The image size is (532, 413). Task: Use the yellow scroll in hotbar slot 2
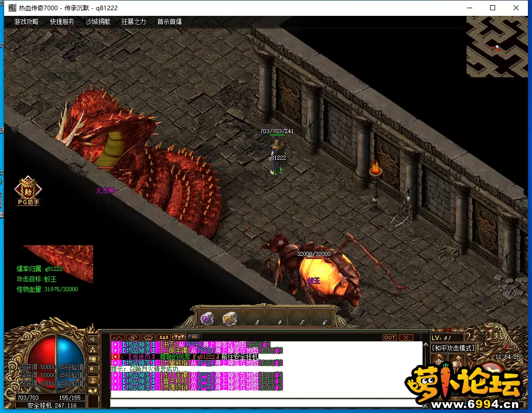coord(230,318)
